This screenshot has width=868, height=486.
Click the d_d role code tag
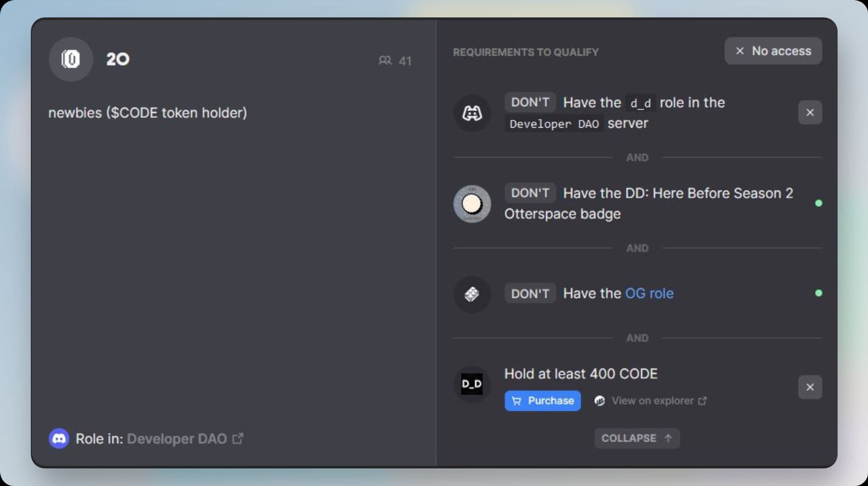click(641, 103)
